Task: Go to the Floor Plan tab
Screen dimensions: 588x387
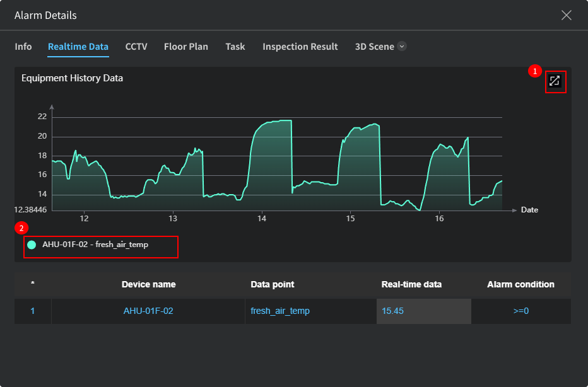Action: click(186, 47)
